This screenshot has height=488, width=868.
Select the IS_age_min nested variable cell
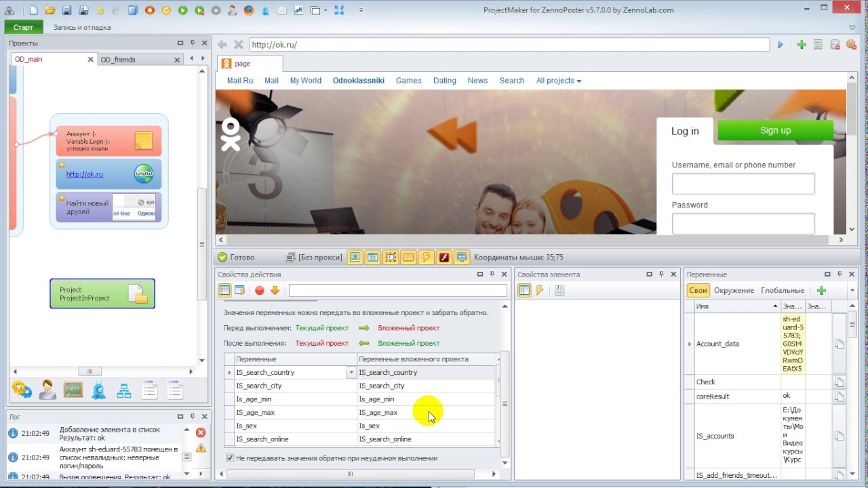(426, 399)
